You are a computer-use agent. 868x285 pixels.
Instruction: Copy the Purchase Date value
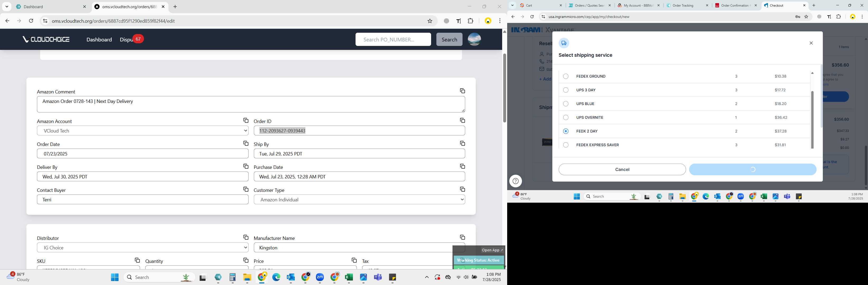tap(462, 166)
